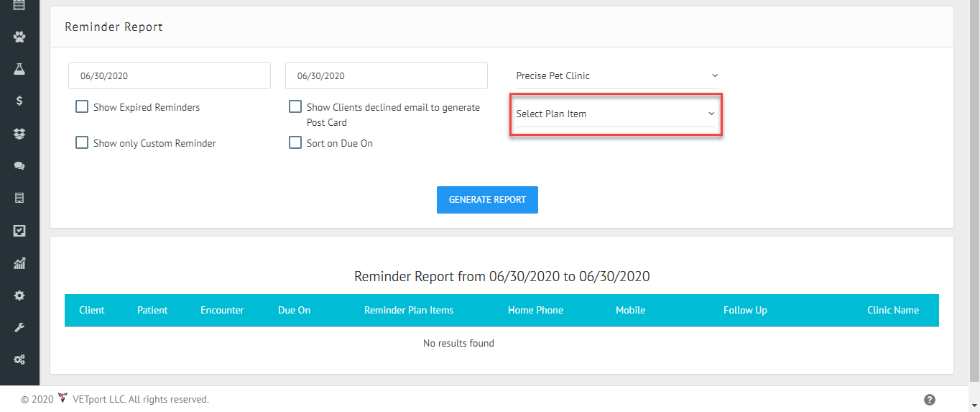Open the single gear settings icon
This screenshot has width=980, height=412.
(19, 296)
